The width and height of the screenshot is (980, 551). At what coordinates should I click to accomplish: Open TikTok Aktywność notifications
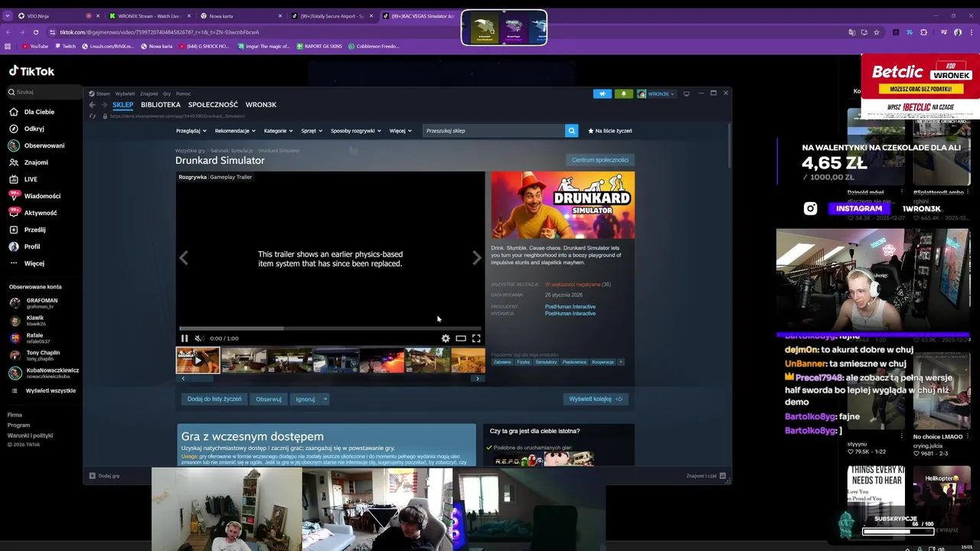(33, 213)
